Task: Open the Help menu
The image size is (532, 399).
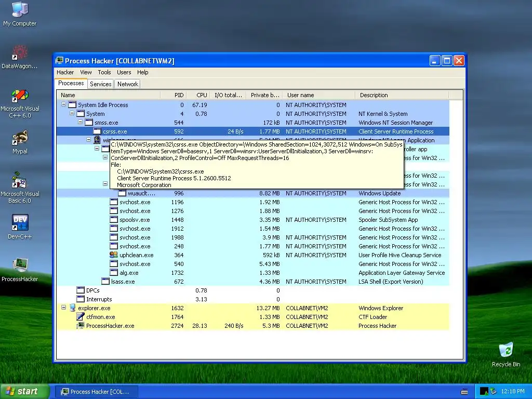Action: (142, 72)
